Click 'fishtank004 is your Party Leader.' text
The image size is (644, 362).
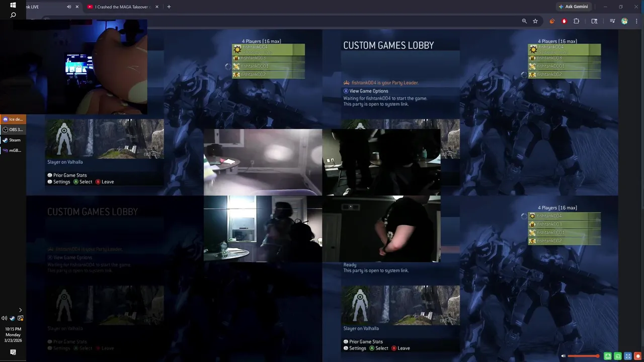[x=385, y=82]
